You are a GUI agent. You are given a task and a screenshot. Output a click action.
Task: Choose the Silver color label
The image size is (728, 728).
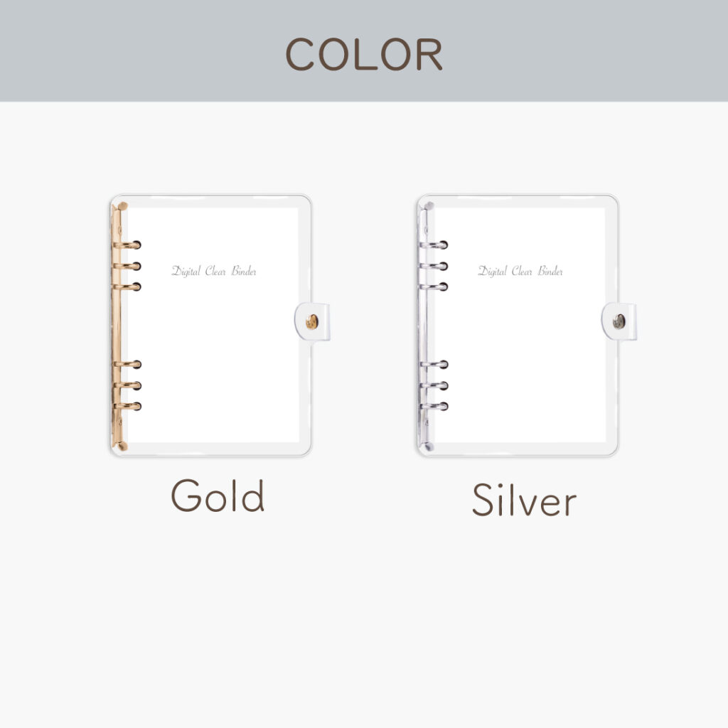[524, 500]
